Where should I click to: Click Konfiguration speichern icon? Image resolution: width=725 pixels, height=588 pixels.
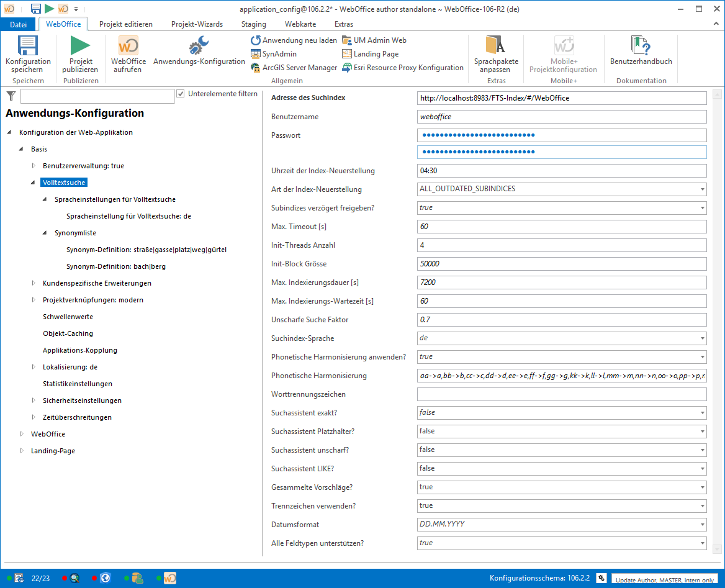tap(28, 47)
